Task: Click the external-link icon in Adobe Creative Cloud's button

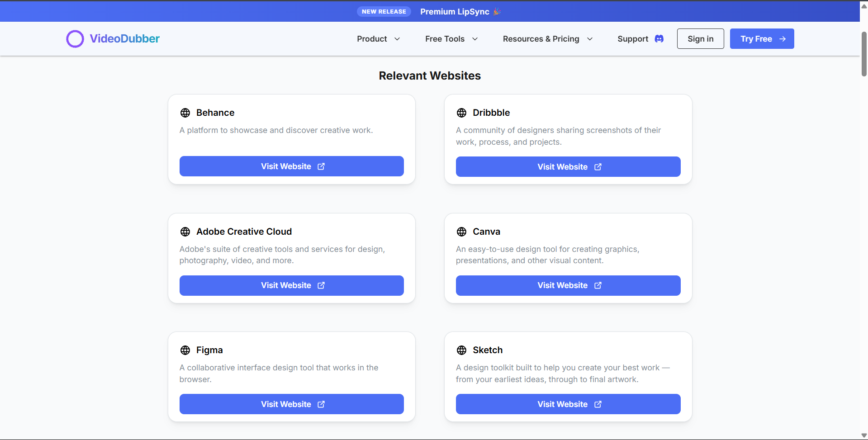Action: pos(321,285)
